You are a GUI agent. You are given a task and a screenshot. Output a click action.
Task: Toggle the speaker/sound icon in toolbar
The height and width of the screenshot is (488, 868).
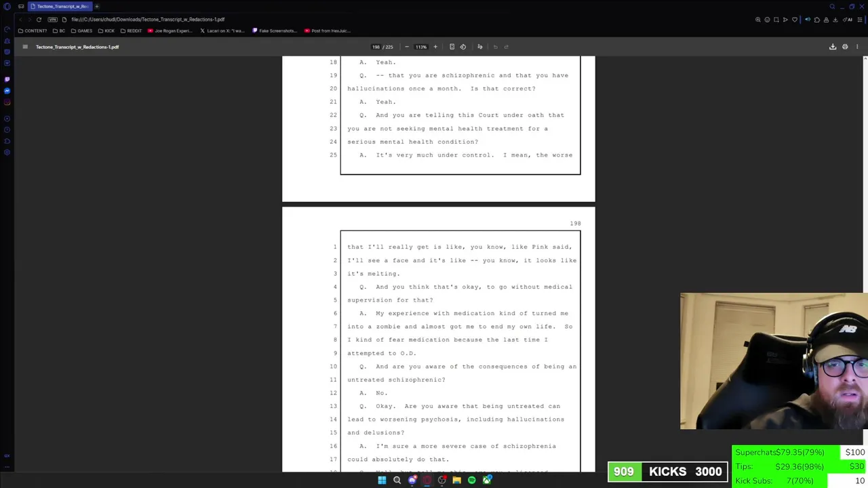(808, 20)
